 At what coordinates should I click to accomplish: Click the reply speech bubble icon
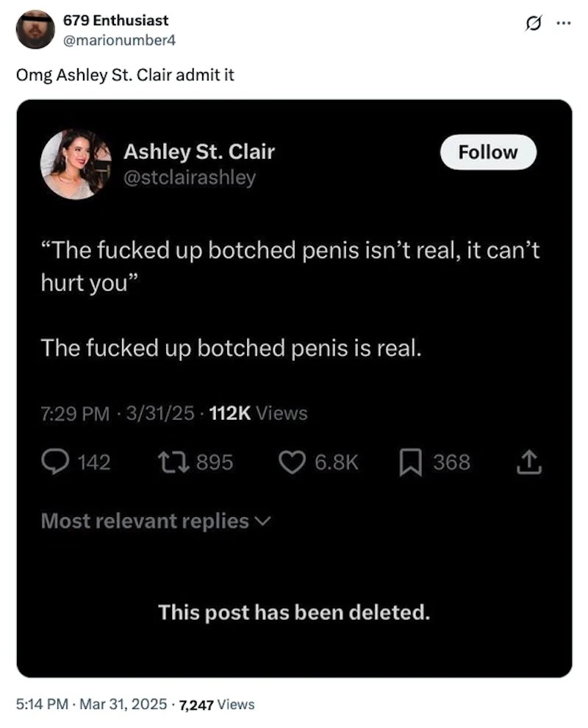(54, 461)
